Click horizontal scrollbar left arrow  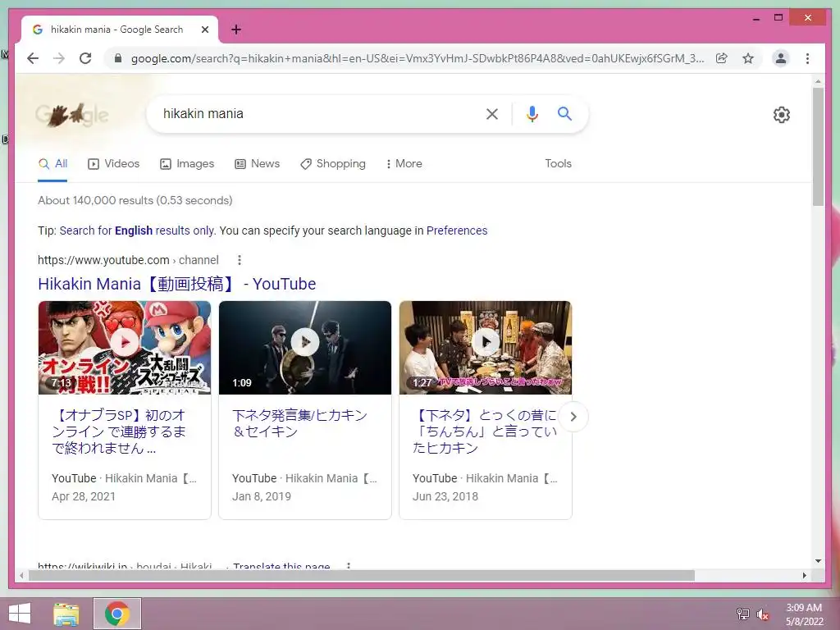tap(21, 575)
